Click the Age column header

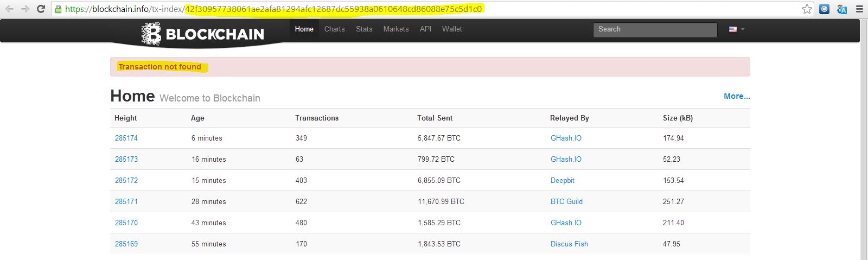(197, 118)
